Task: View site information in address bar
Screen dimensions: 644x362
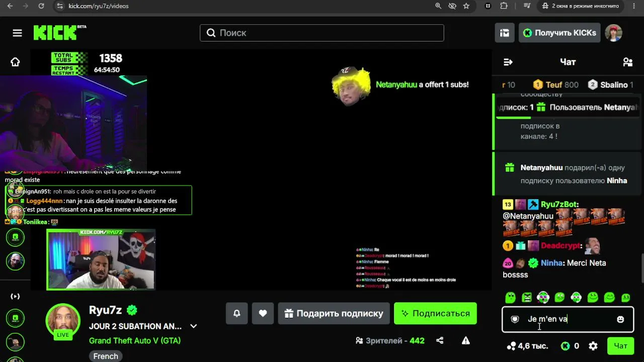Action: (60, 6)
